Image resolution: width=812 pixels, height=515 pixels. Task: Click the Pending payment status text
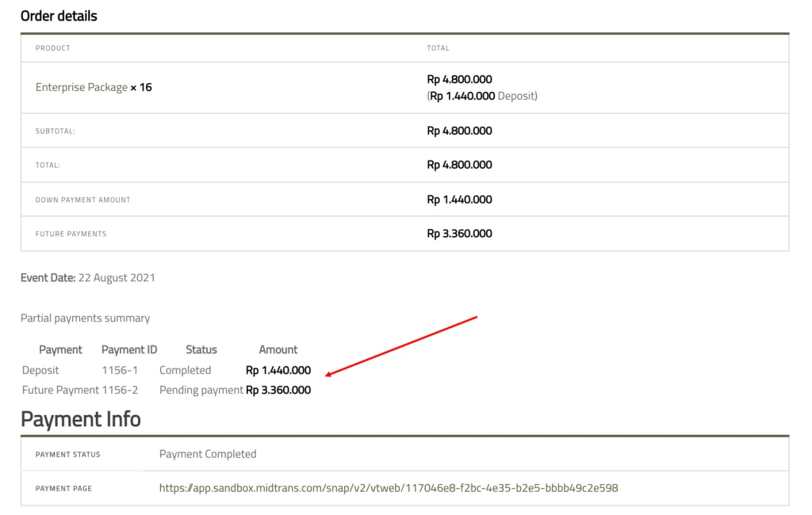201,390
